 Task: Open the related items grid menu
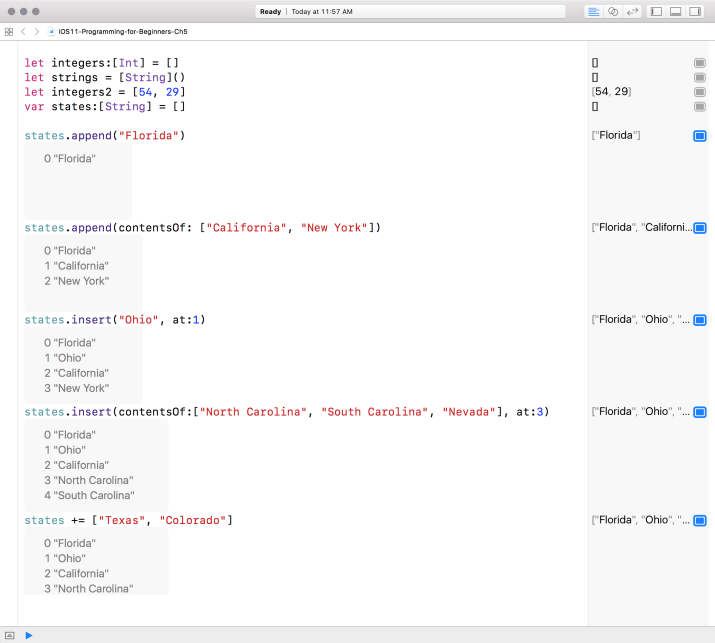tap(9, 31)
